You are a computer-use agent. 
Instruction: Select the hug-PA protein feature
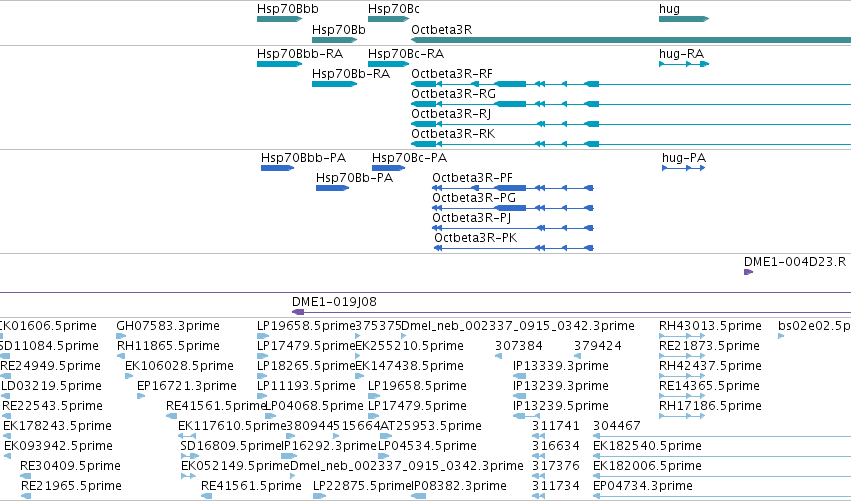click(x=684, y=168)
